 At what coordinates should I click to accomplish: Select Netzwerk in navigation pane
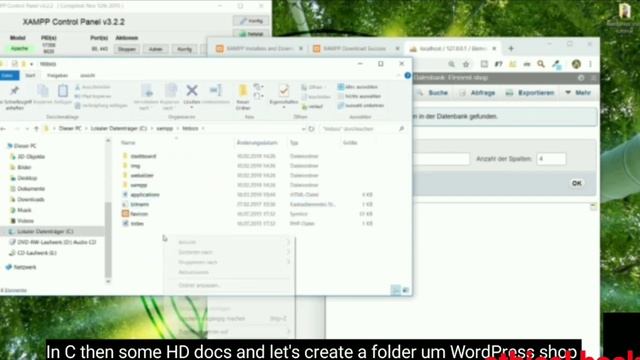tap(24, 267)
